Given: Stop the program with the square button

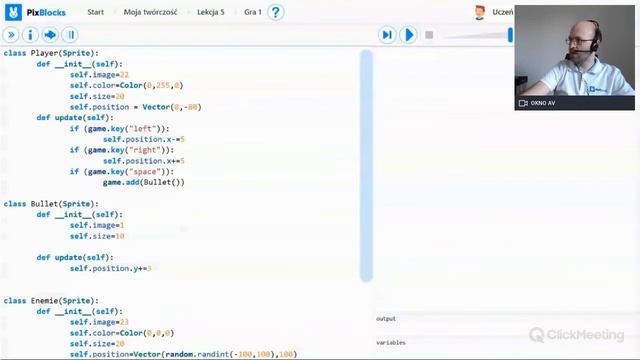Looking at the screenshot, I should 429,35.
